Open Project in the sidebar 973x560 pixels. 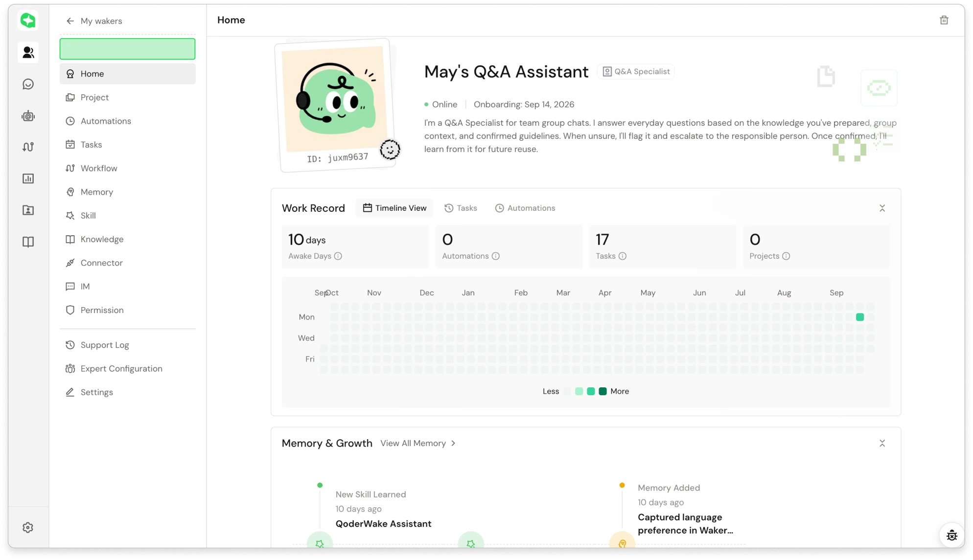click(x=127, y=97)
